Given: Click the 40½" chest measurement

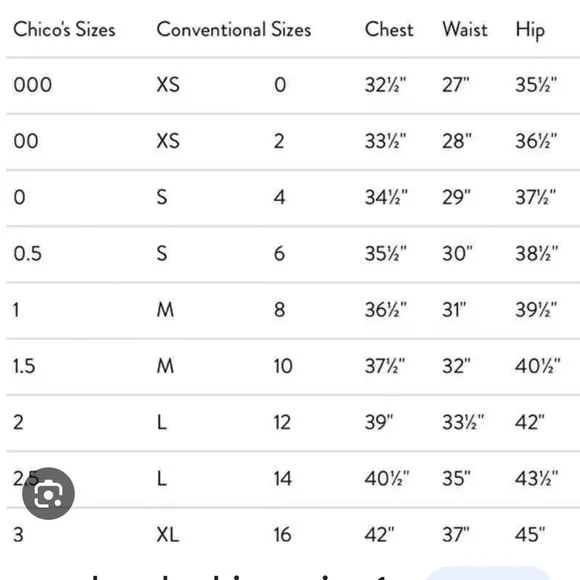Looking at the screenshot, I should (387, 478).
